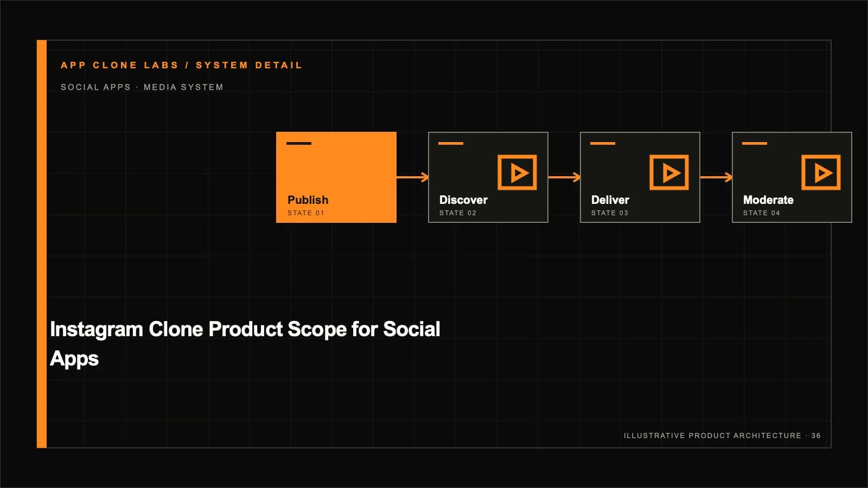
Task: Click the STATE 02 caption
Action: click(x=457, y=213)
